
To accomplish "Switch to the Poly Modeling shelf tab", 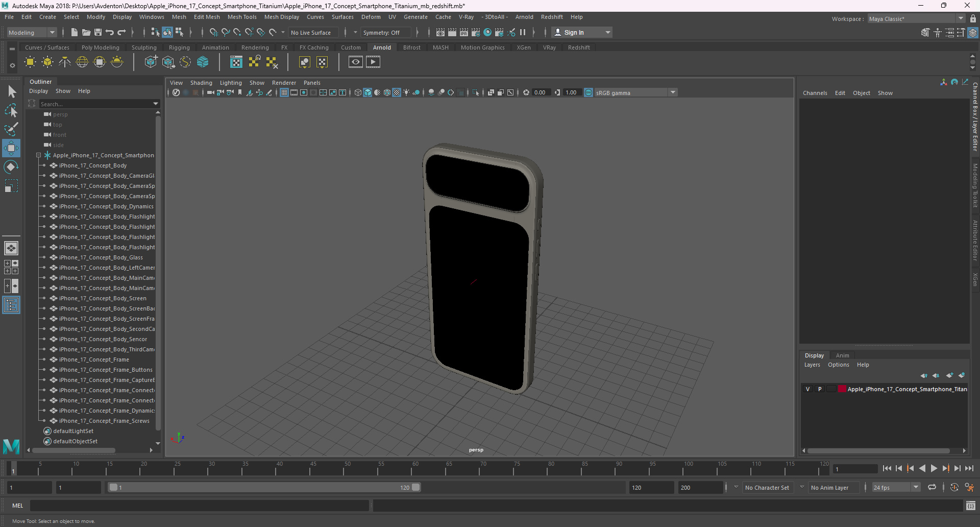I will tap(100, 47).
